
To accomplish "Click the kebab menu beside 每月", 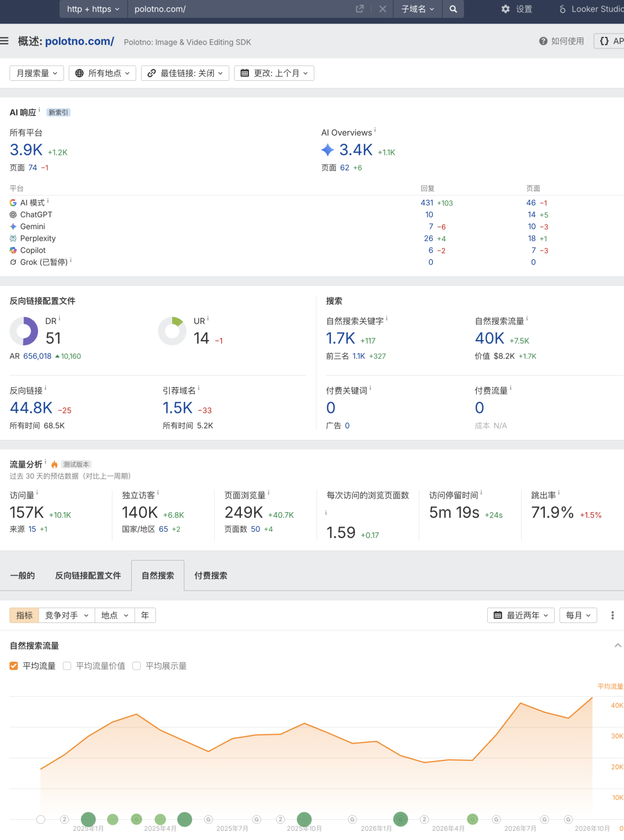I will tap(612, 615).
